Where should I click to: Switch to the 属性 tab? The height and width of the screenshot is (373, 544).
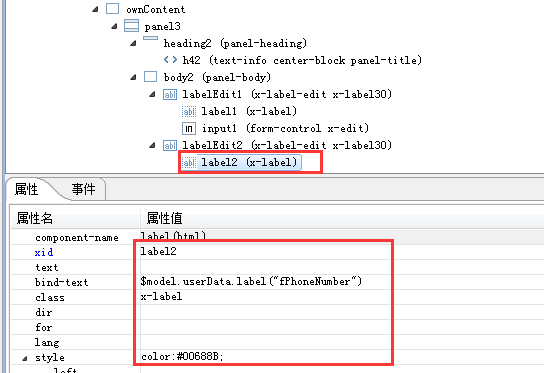[x=26, y=189]
